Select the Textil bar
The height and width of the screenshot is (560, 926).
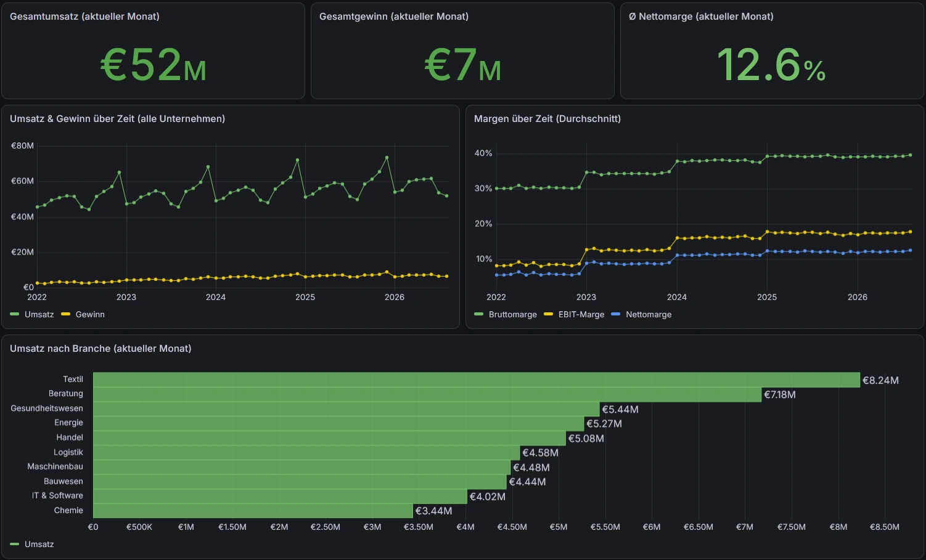[476, 379]
